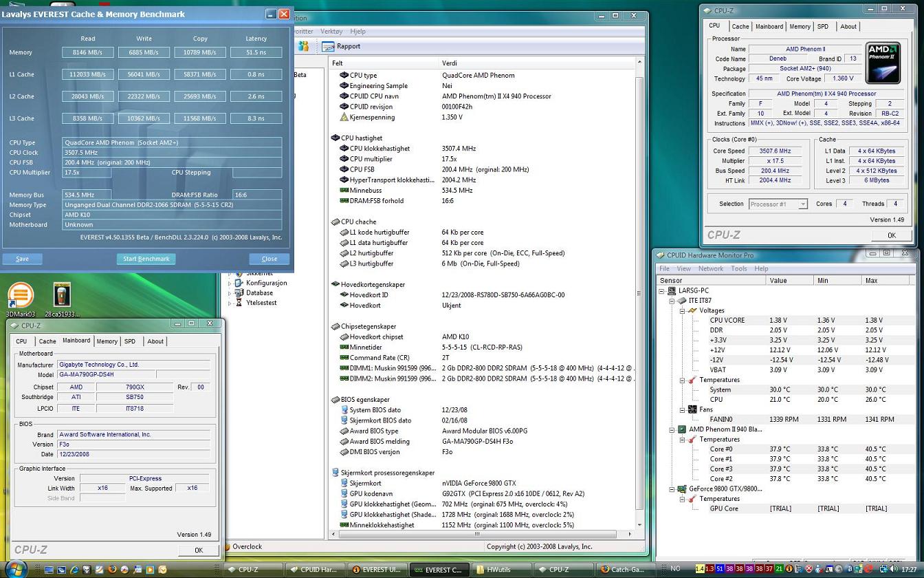Click Save in the Cache & Memory Benchmark
Image resolution: width=924 pixels, height=578 pixels.
point(22,259)
